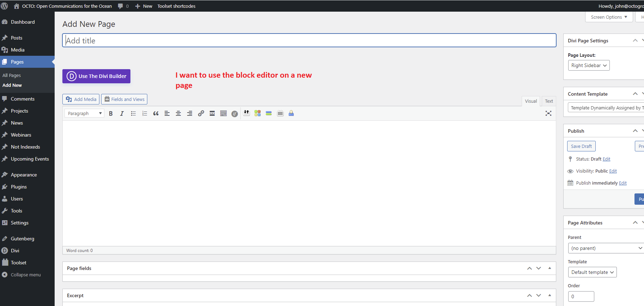The width and height of the screenshot is (644, 306).
Task: Click Save Draft button
Action: tap(581, 146)
